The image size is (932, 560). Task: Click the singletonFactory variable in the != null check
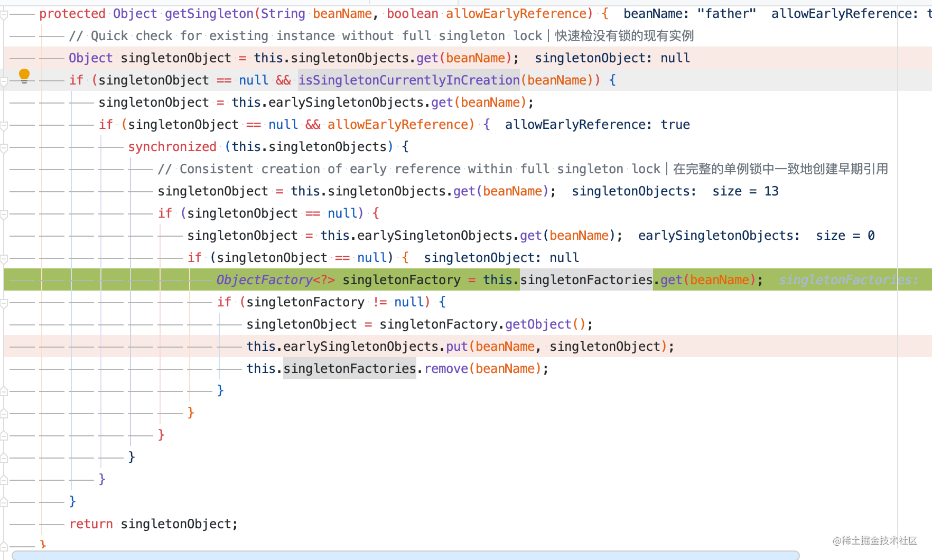(x=305, y=302)
